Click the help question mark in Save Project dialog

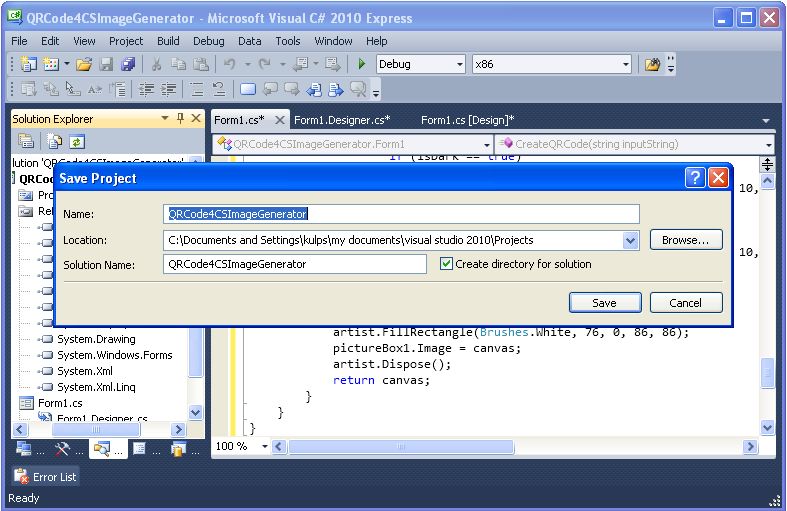pos(695,178)
